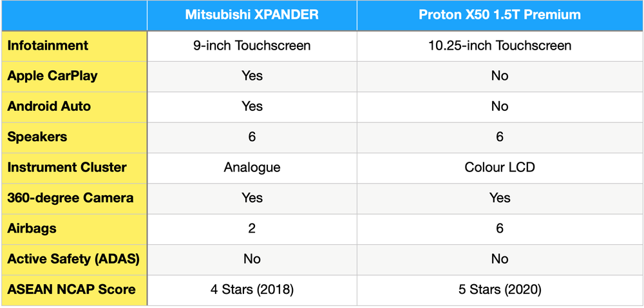The image size is (644, 308).
Task: Select the Analogue instrument cluster cell
Action: (x=252, y=168)
